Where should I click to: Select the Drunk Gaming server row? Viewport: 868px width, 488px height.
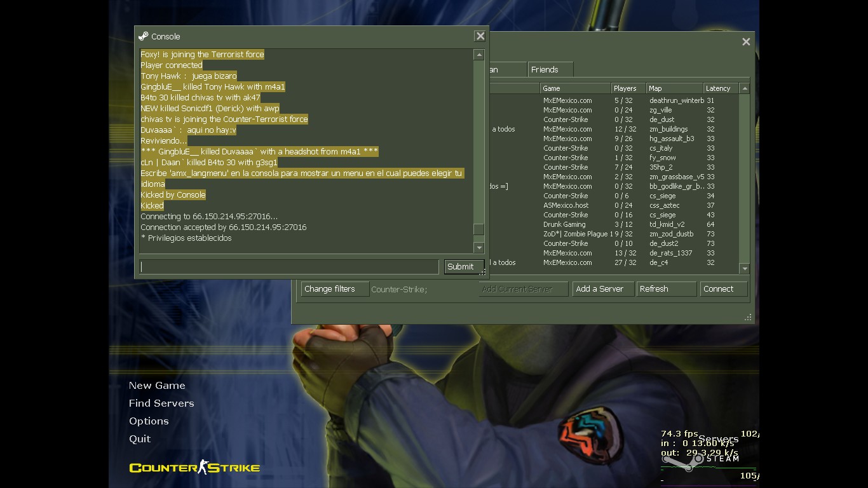coord(613,224)
